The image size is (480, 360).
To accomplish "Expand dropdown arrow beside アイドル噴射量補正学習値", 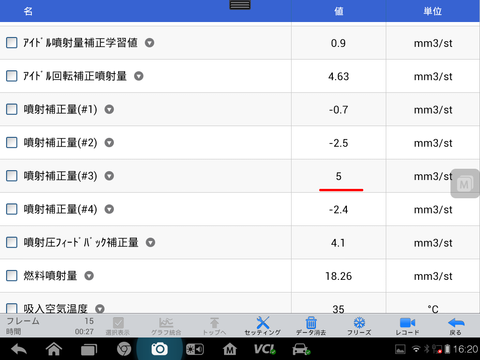I will (x=149, y=43).
